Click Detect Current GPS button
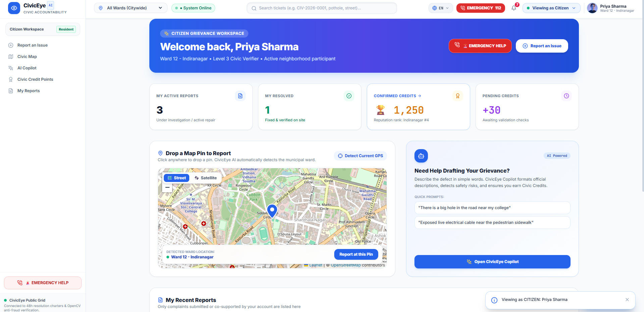The width and height of the screenshot is (644, 312). pyautogui.click(x=360, y=156)
